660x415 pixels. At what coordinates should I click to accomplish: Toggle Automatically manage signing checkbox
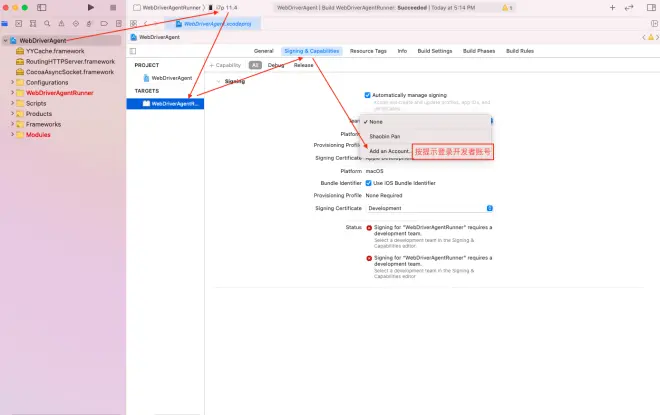coord(367,95)
